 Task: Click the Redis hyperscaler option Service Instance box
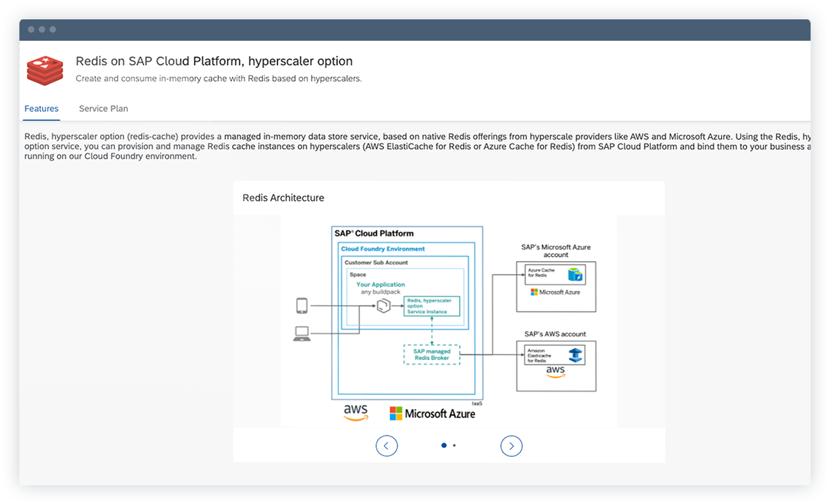(433, 306)
